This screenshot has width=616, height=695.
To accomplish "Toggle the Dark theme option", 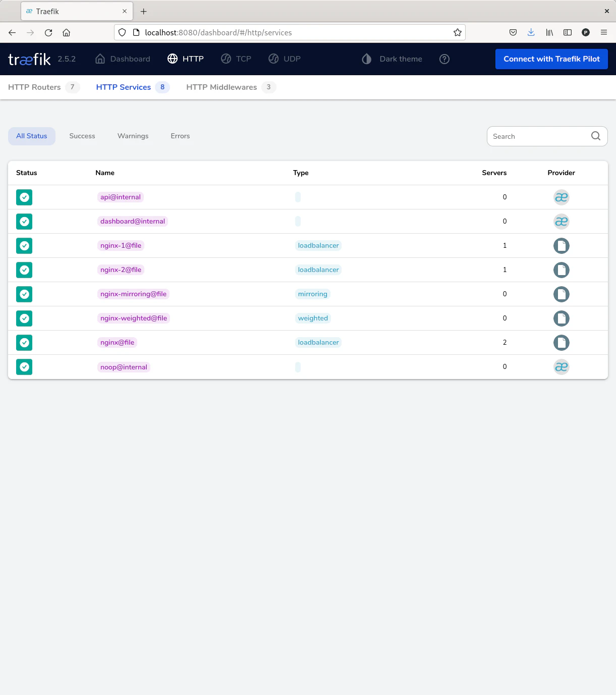I will tap(392, 59).
